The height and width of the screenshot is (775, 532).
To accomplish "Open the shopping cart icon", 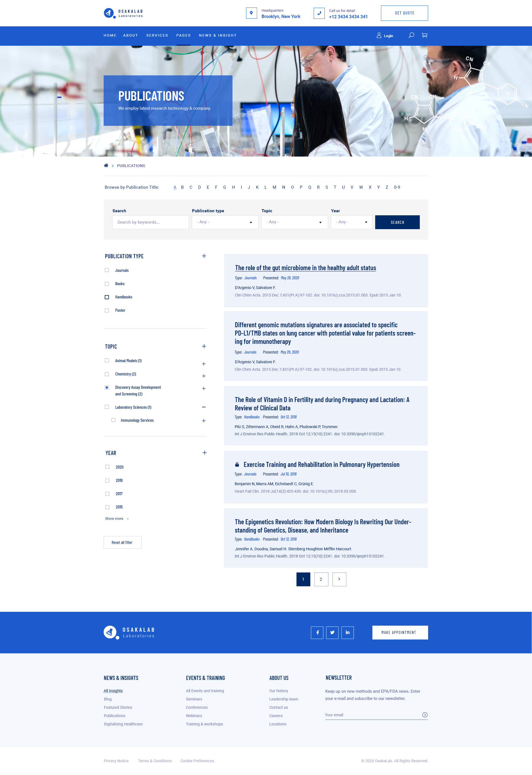I will tap(424, 35).
